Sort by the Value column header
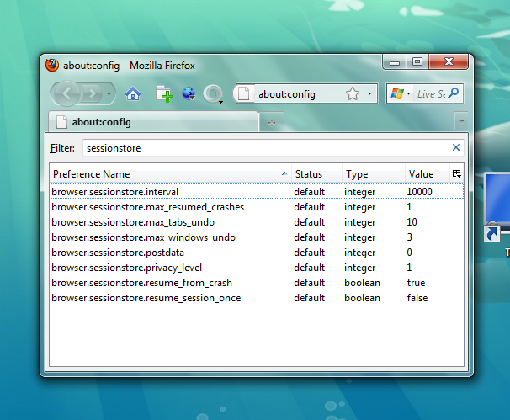This screenshot has height=420, width=510. point(427,174)
